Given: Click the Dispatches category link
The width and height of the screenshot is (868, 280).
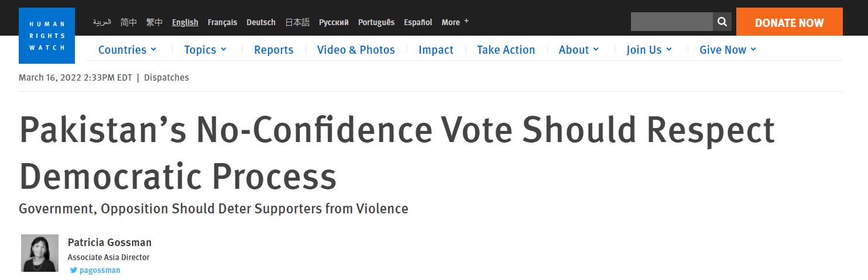Looking at the screenshot, I should point(166,77).
